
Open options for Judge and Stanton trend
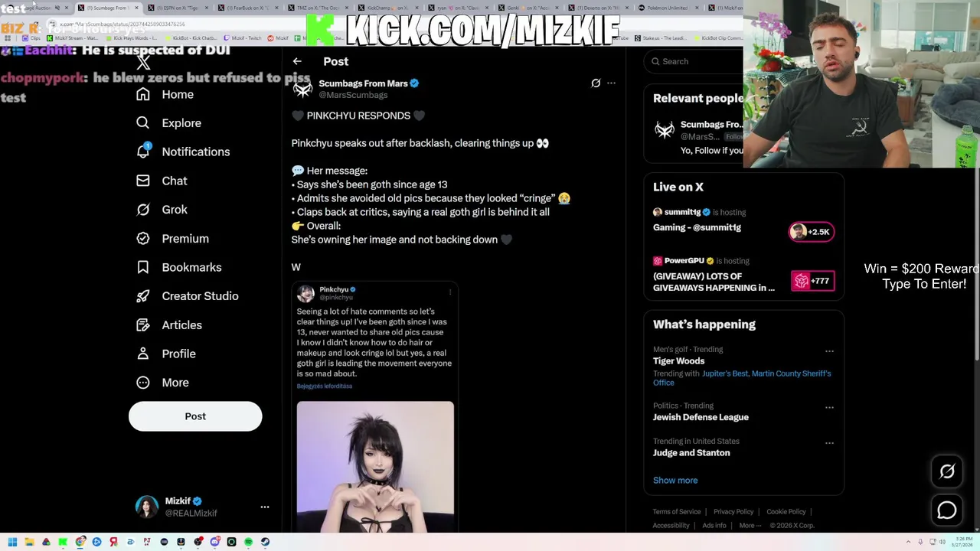click(x=829, y=443)
